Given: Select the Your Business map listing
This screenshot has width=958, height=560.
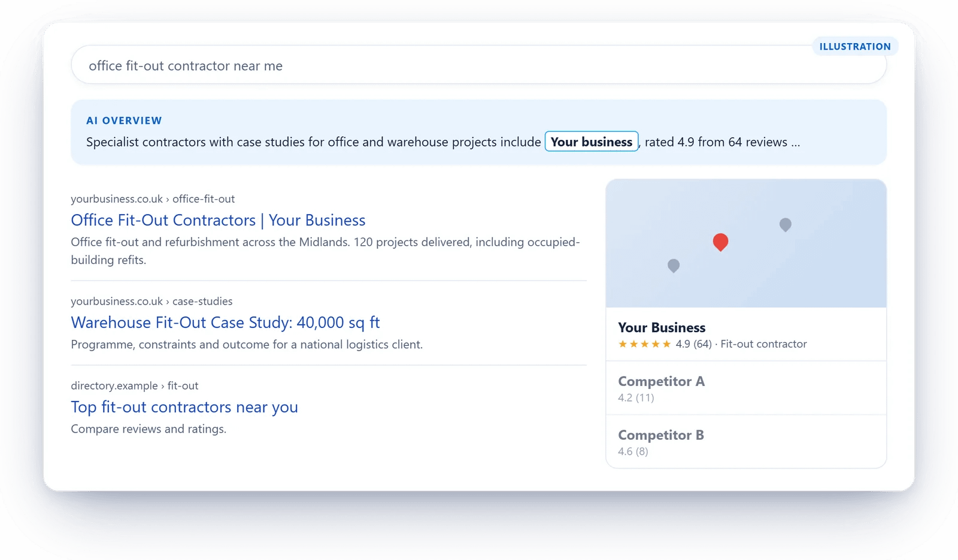Looking at the screenshot, I should (x=746, y=334).
